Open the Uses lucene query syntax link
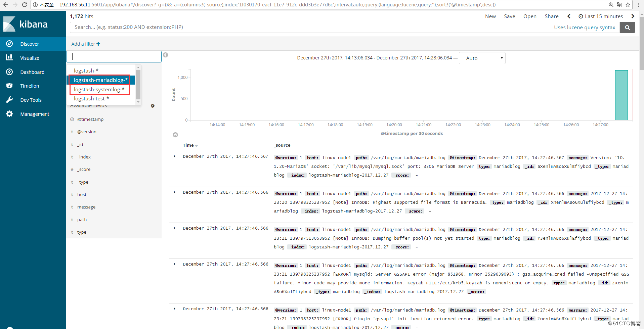This screenshot has height=329, width=644. pyautogui.click(x=585, y=27)
